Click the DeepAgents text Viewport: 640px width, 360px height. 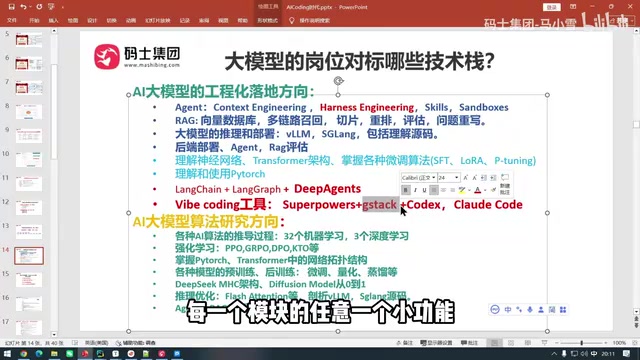click(x=327, y=189)
